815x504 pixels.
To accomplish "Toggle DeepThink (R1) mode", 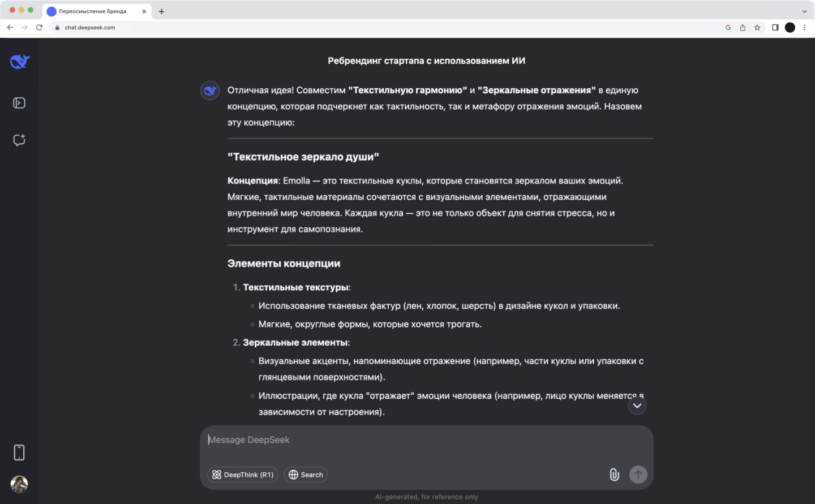I will pos(243,475).
